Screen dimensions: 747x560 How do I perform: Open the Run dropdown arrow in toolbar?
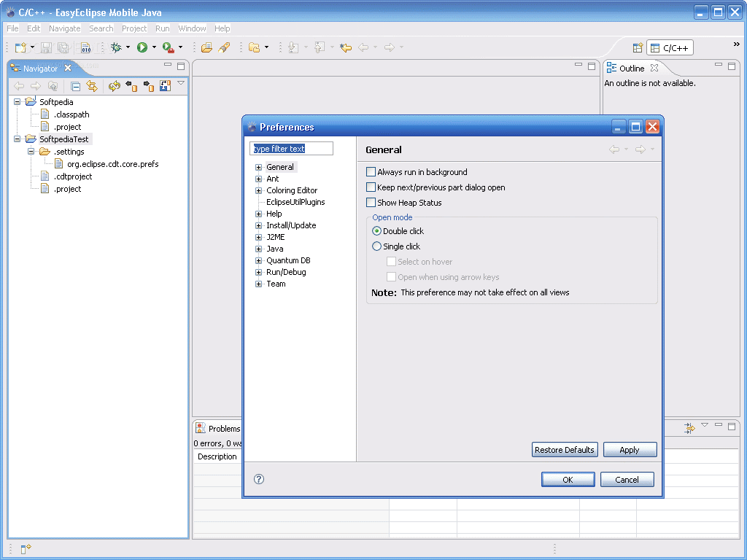[154, 47]
